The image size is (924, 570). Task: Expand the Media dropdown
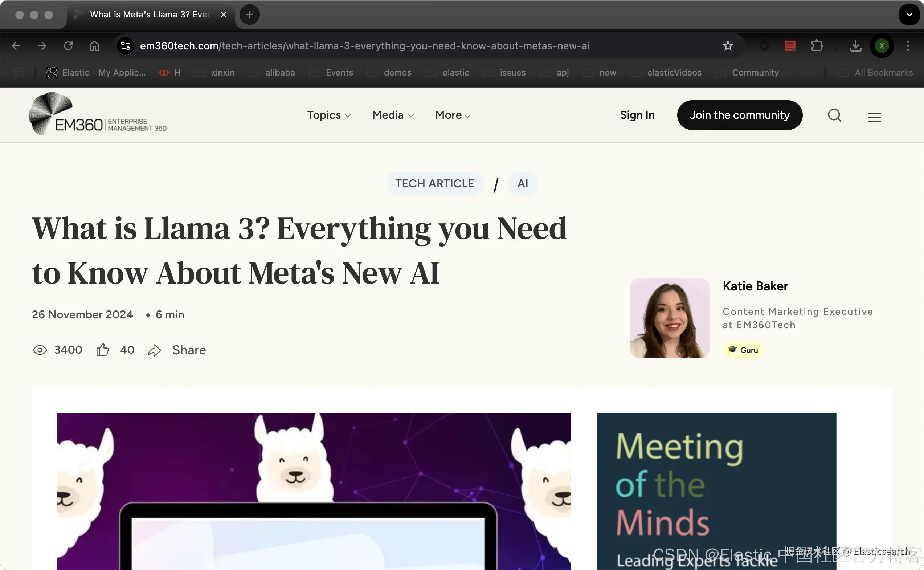[393, 115]
